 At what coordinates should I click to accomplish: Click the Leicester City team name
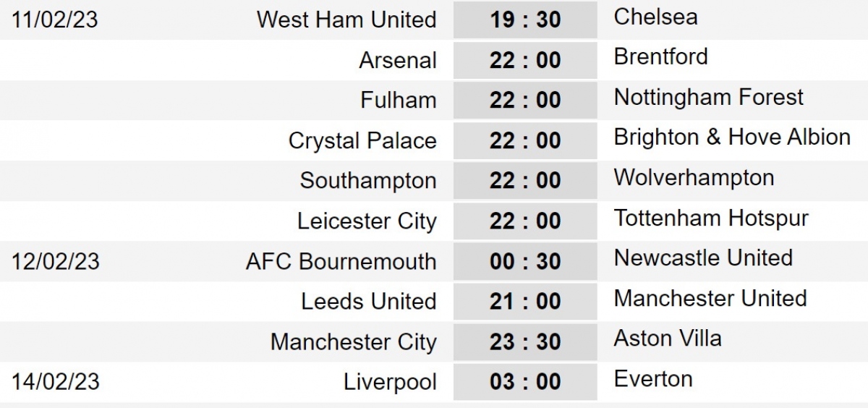tap(367, 221)
